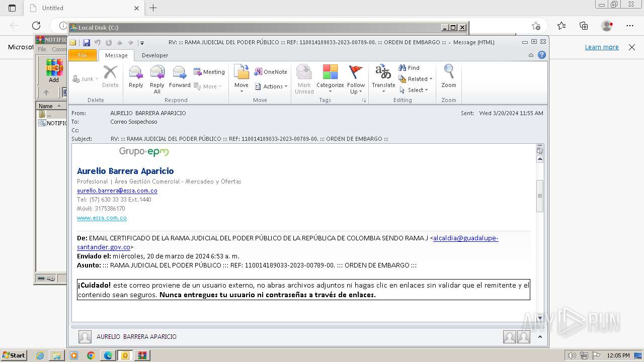644x362 pixels.
Task: Click sender name AURELIO BARRERA APARICIO in header
Action: pyautogui.click(x=148, y=113)
